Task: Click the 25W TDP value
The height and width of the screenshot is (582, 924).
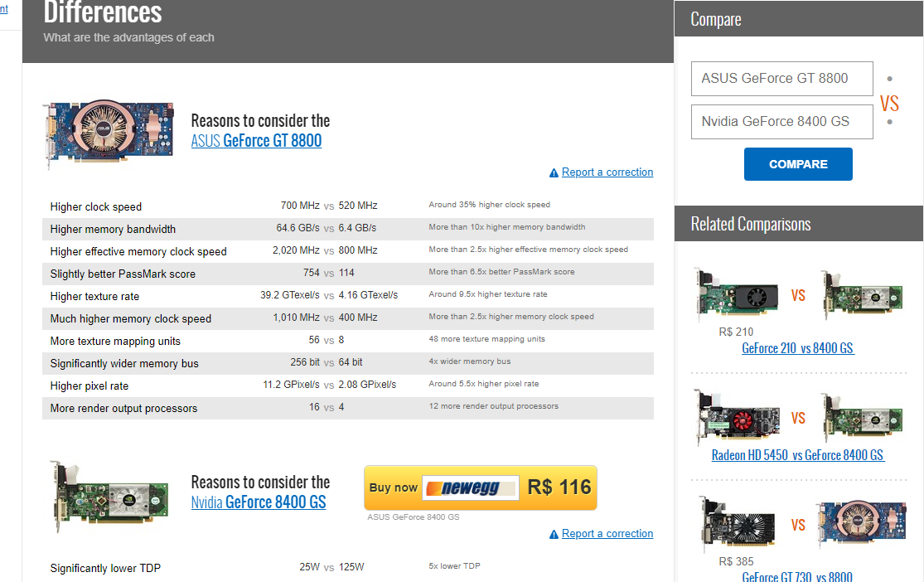Action: pos(309,567)
